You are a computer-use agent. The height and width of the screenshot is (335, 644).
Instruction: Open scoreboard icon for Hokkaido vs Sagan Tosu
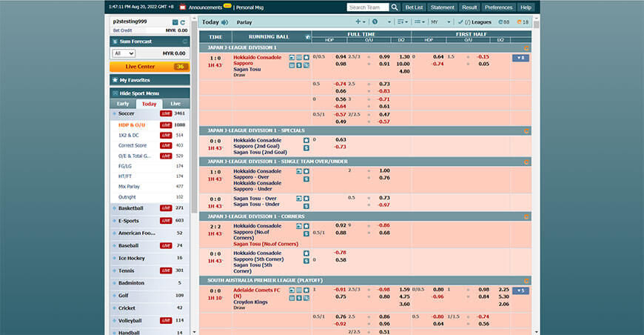pyautogui.click(x=299, y=58)
